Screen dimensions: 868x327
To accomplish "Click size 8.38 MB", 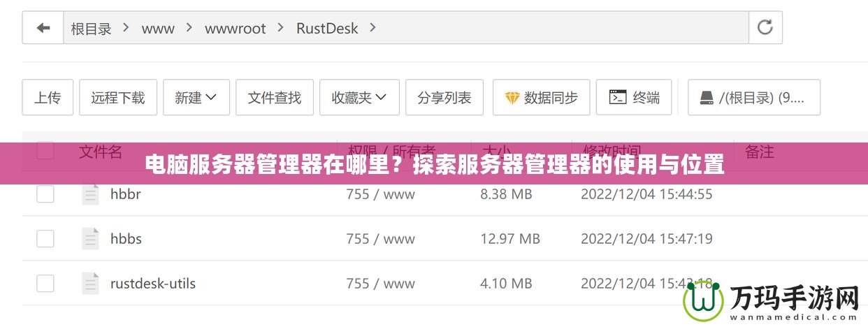I will 506,194.
